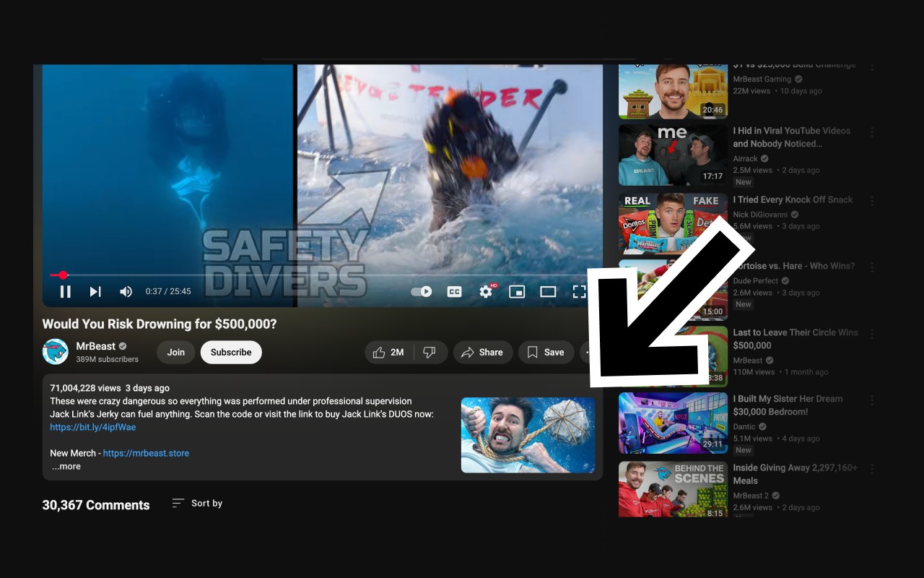
Task: Click the 389M subscribers text
Action: click(x=107, y=359)
